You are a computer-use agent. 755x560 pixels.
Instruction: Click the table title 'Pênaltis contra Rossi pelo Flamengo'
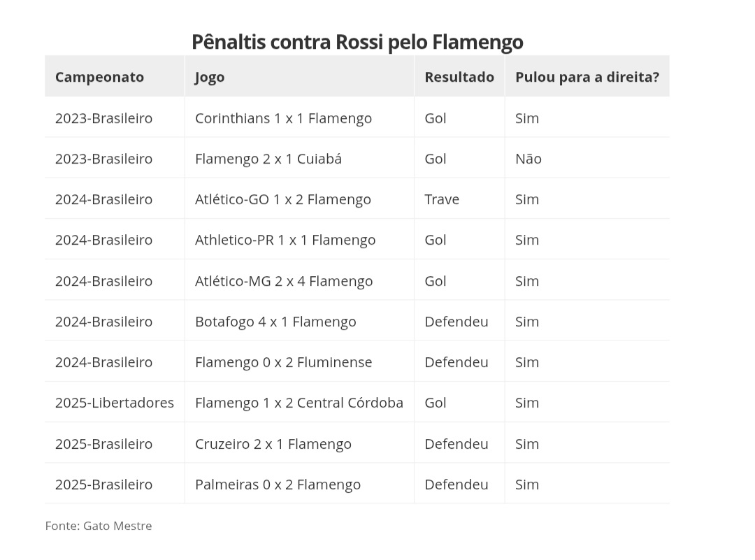[357, 42]
